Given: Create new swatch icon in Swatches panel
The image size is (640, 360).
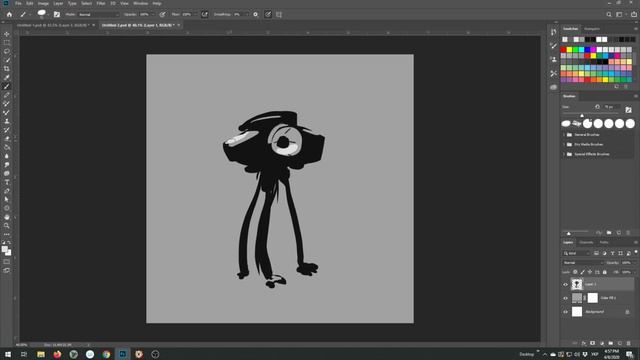Looking at the screenshot, I should [x=617, y=87].
